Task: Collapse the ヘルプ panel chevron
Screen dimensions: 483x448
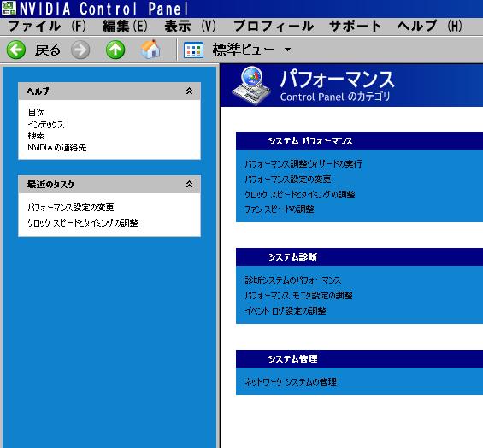Action: [189, 91]
